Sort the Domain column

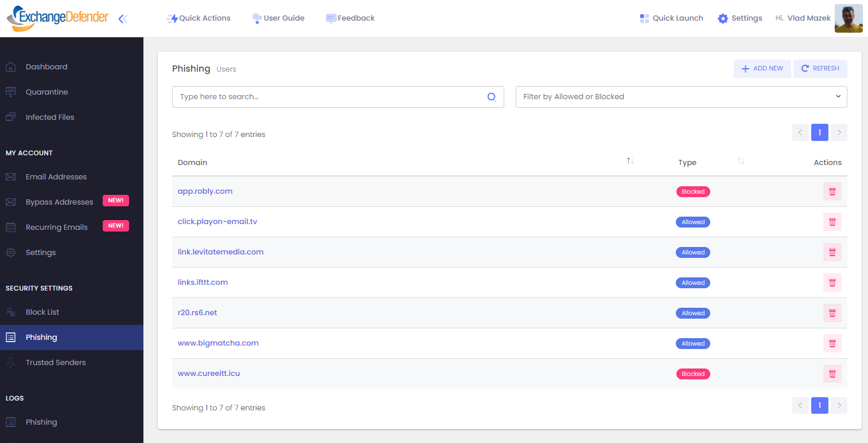click(x=629, y=161)
